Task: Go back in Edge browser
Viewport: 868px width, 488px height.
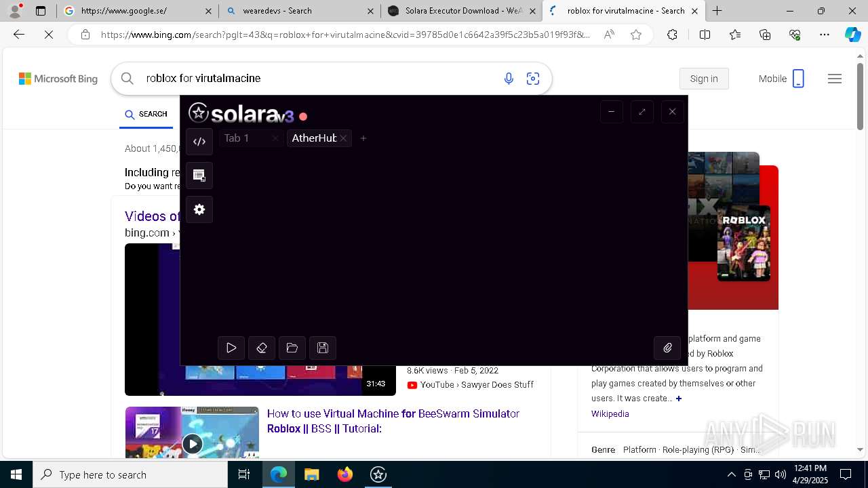Action: click(x=19, y=35)
